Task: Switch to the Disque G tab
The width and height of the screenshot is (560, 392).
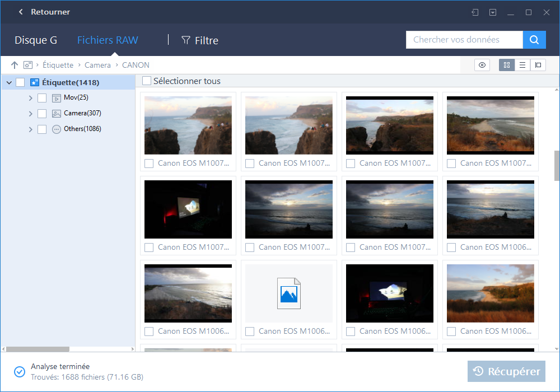Action: (x=36, y=40)
